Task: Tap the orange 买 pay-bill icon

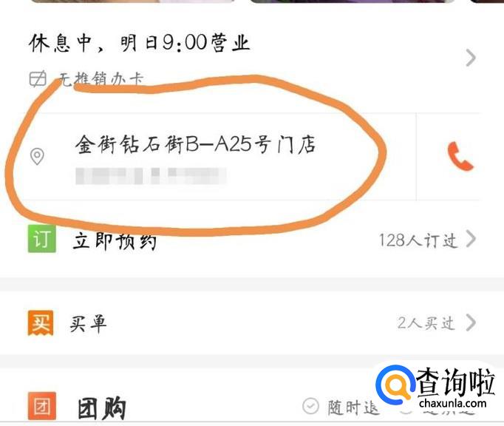Action: (x=41, y=322)
